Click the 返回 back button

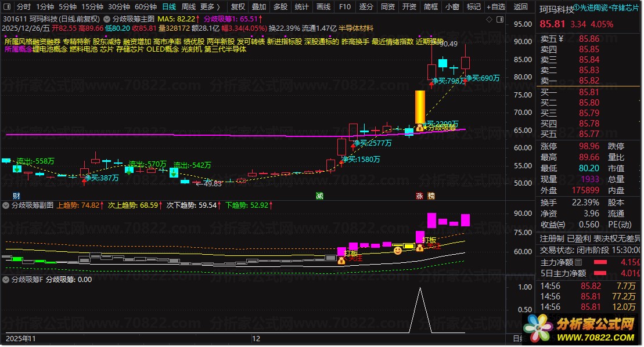coord(520,6)
